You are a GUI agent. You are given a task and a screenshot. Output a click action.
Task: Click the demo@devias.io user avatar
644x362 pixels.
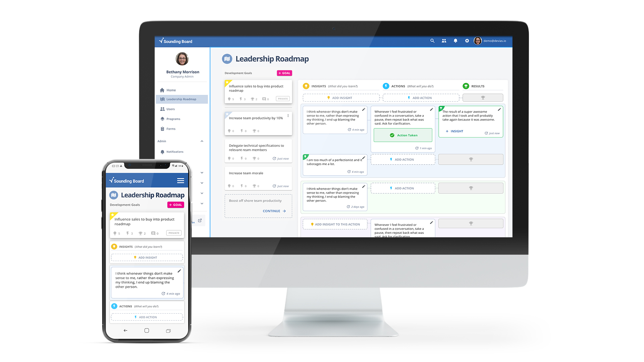point(478,41)
